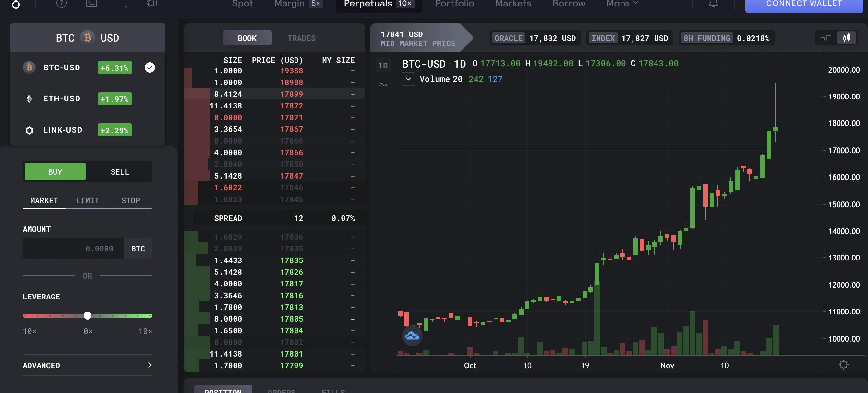
Task: Switch to depth chart view icon
Action: pyautogui.click(x=826, y=38)
